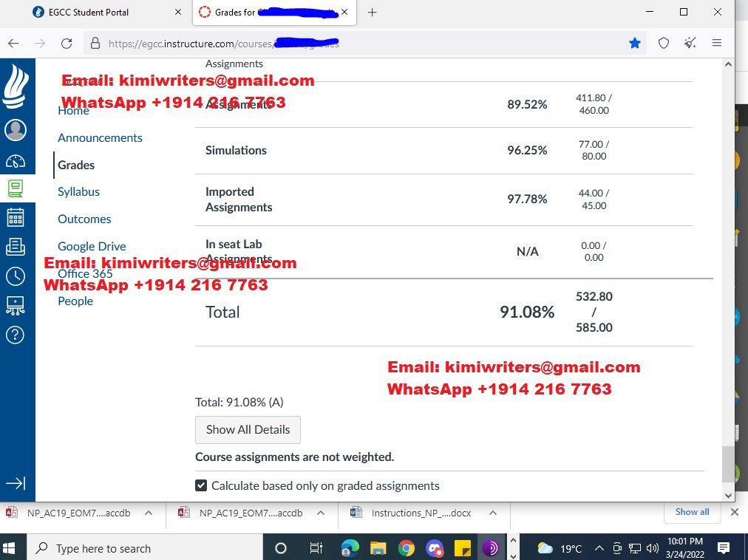Open the browser hamburger menu

pyautogui.click(x=716, y=43)
